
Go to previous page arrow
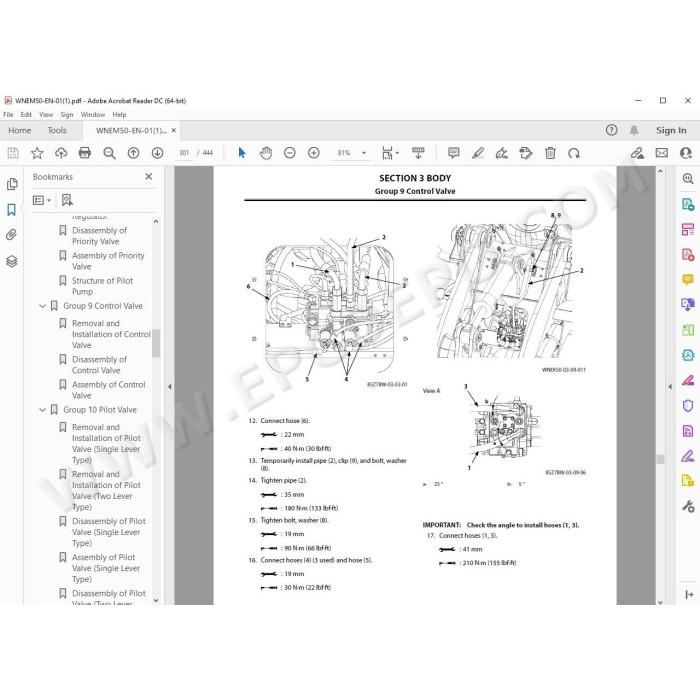[x=133, y=153]
